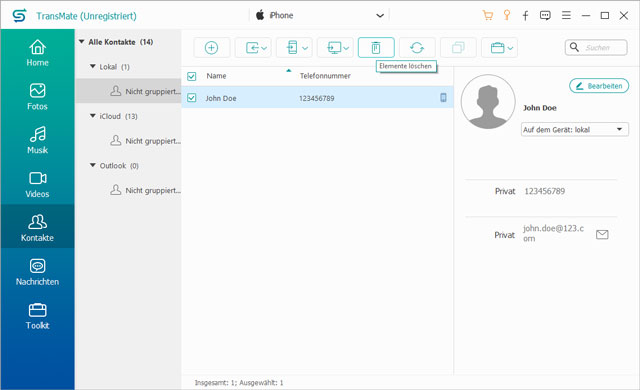
Task: Select the John Doe name cell
Action: pos(221,98)
